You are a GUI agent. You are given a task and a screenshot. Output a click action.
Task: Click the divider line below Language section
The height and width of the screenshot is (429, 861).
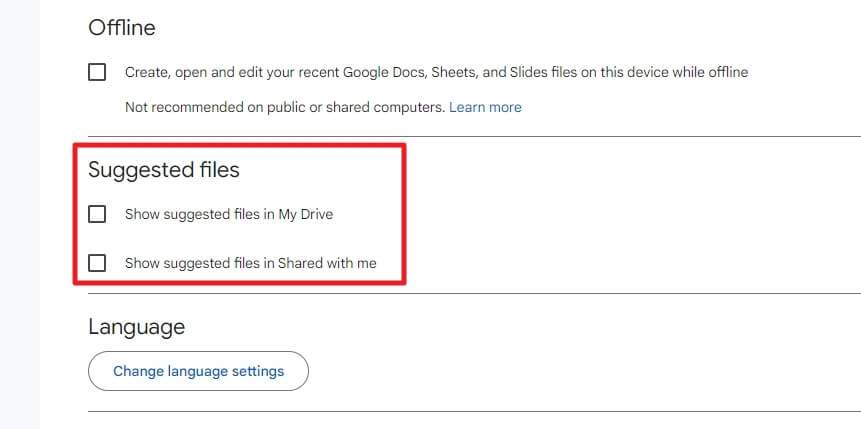pyautogui.click(x=474, y=411)
